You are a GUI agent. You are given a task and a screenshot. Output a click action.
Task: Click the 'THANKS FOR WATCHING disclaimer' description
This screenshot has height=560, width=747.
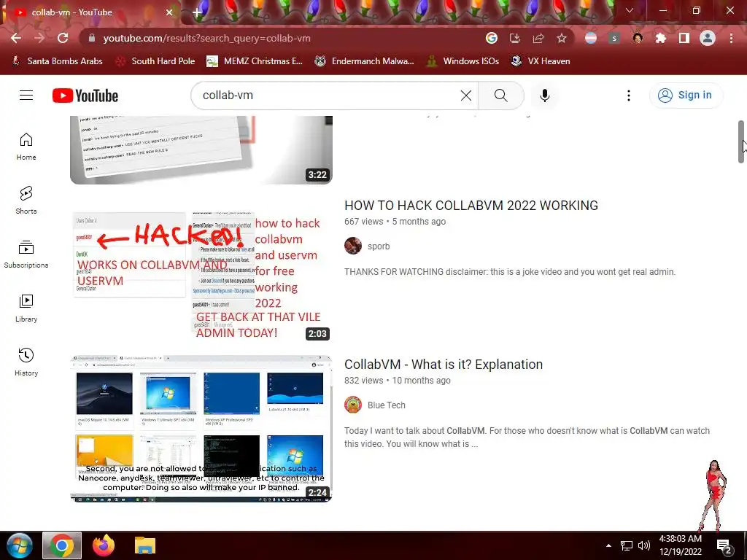click(510, 272)
